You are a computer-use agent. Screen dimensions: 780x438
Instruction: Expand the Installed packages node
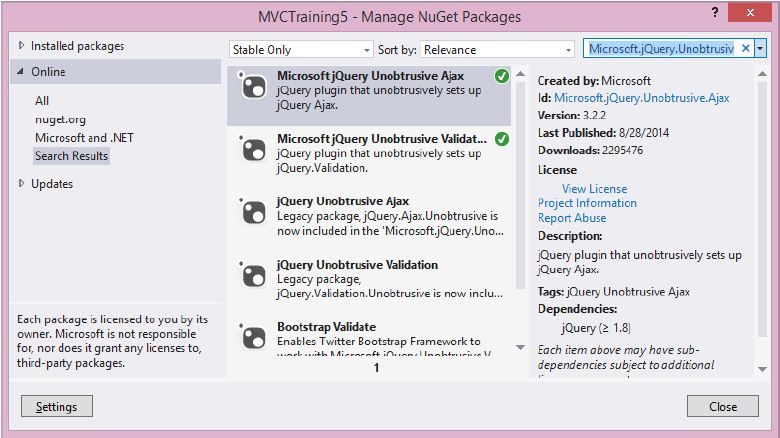click(21, 45)
